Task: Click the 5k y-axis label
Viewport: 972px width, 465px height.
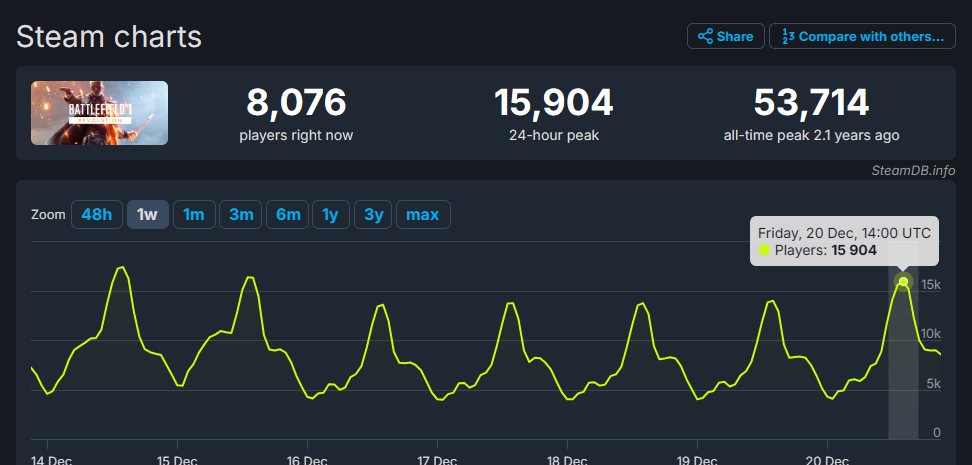Action: pyautogui.click(x=934, y=384)
